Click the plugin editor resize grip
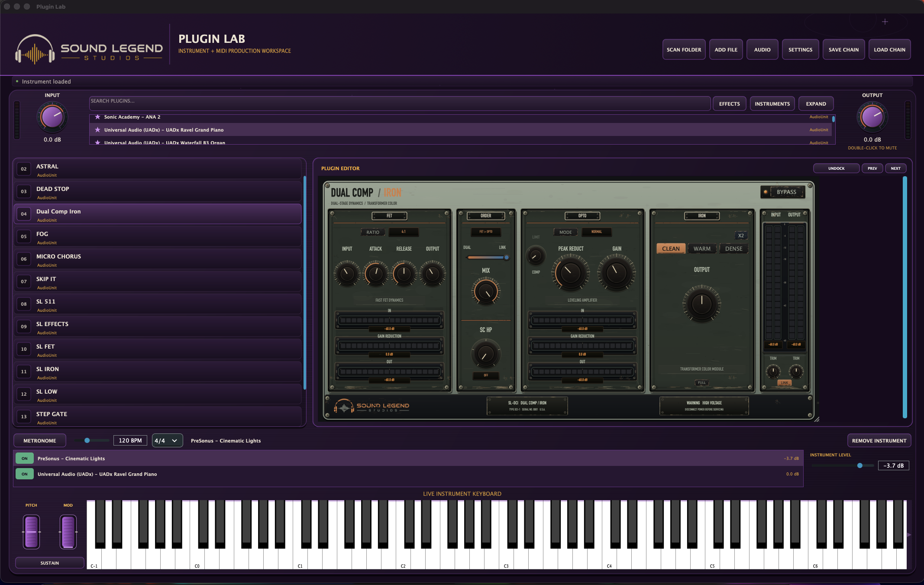This screenshot has height=585, width=924. pos(817,419)
